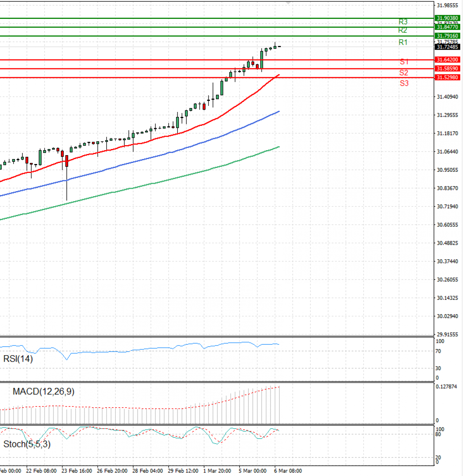463x476 pixels.
Task: Click the green 31.90380 price tag
Action: tap(447, 18)
